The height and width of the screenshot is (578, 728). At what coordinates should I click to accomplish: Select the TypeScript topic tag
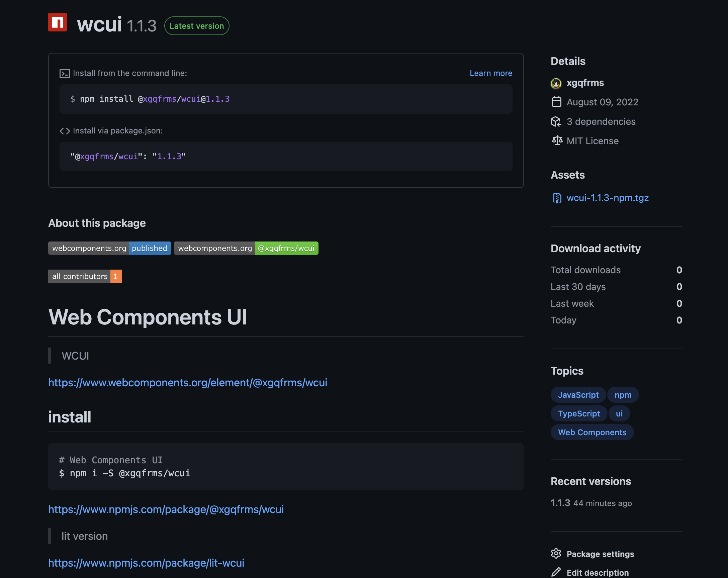[x=579, y=413]
